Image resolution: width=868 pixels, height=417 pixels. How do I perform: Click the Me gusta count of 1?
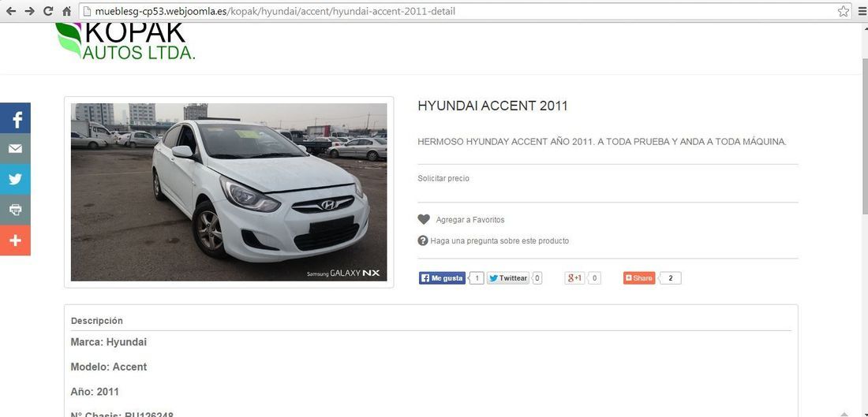(x=477, y=278)
